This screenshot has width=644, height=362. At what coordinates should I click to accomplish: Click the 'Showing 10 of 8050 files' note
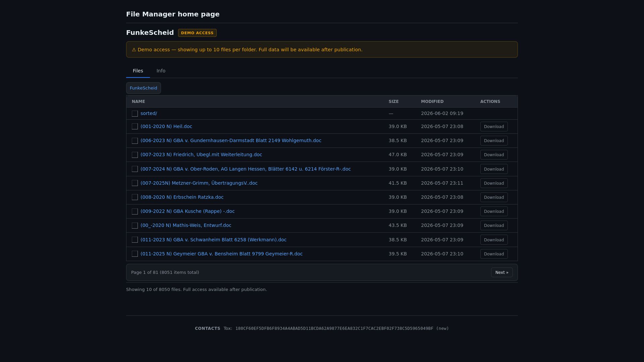pos(197,290)
